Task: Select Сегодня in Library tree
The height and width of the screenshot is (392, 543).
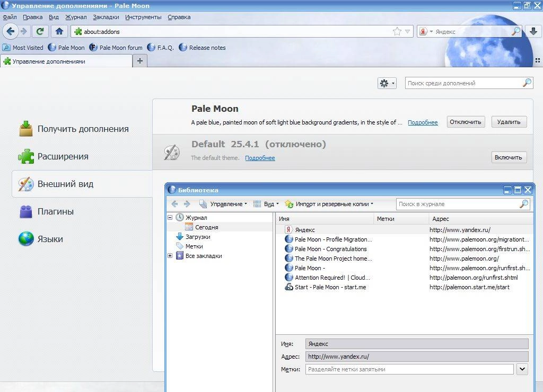Action: [x=207, y=227]
